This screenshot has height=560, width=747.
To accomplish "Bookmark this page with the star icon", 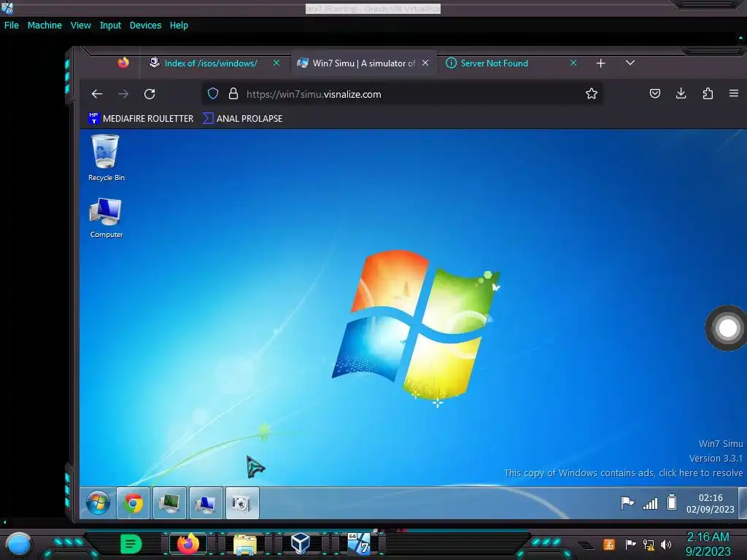I will [592, 94].
